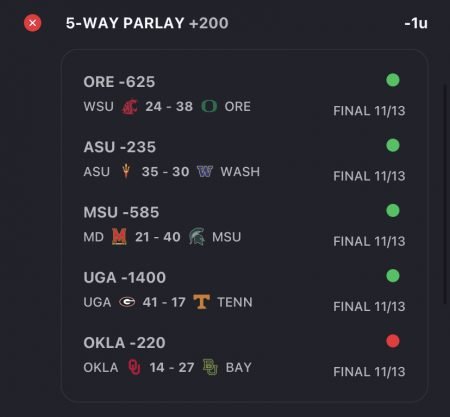
Task: Click the -1u result label
Action: [x=416, y=23]
